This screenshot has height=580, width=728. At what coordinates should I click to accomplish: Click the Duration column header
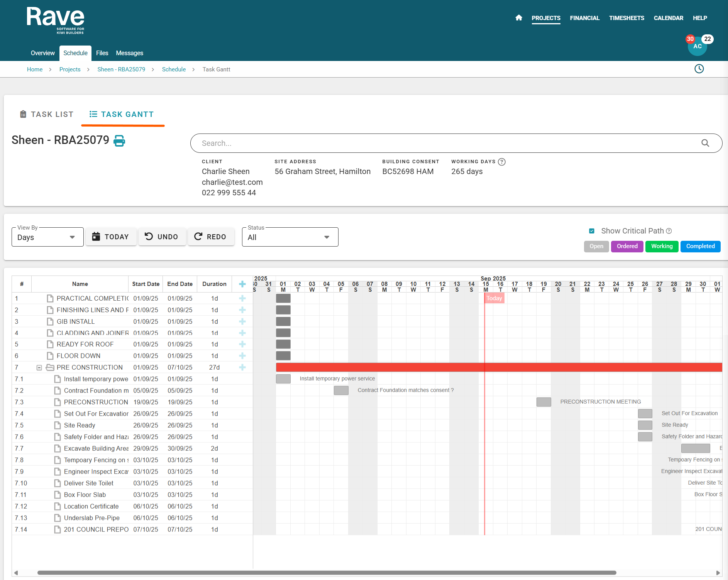point(214,284)
